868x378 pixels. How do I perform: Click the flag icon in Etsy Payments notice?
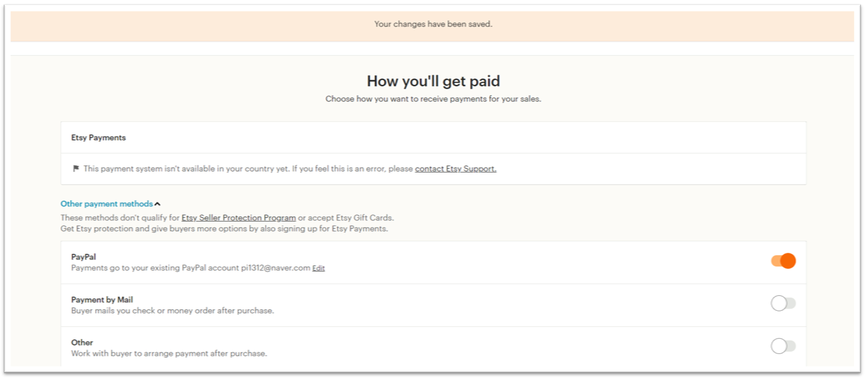(76, 169)
